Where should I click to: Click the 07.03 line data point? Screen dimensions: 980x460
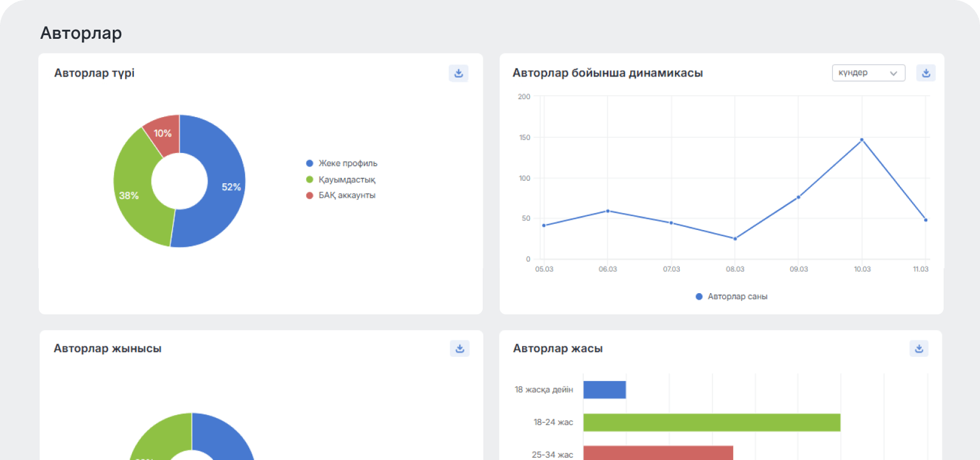671,223
